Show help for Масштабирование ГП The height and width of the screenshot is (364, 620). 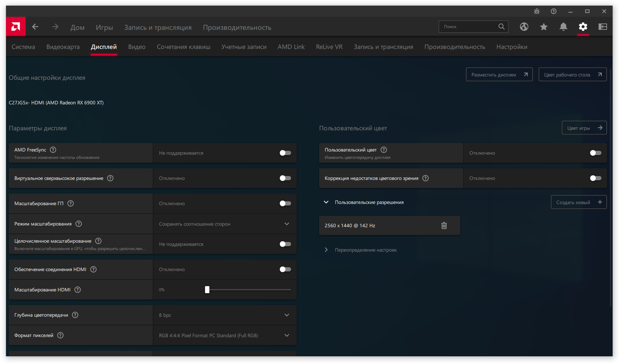click(x=71, y=203)
